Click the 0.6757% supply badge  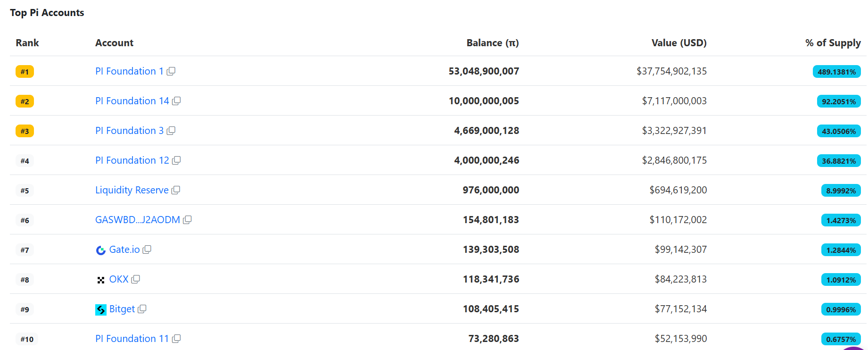click(x=841, y=339)
